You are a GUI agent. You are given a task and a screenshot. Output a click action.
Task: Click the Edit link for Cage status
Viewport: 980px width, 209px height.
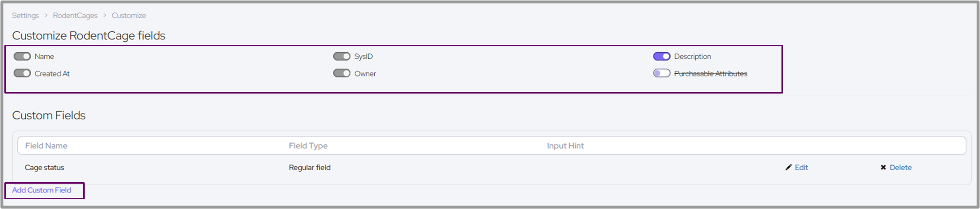click(x=801, y=168)
